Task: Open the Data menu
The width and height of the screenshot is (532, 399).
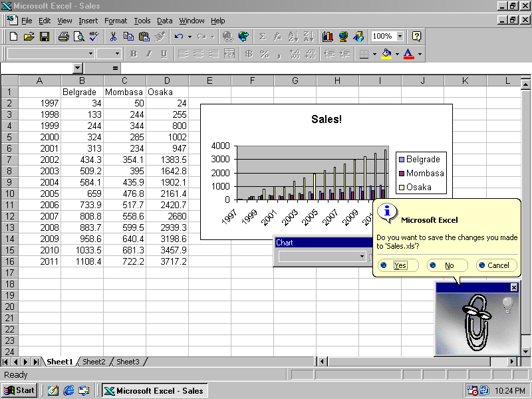Action: (x=164, y=21)
